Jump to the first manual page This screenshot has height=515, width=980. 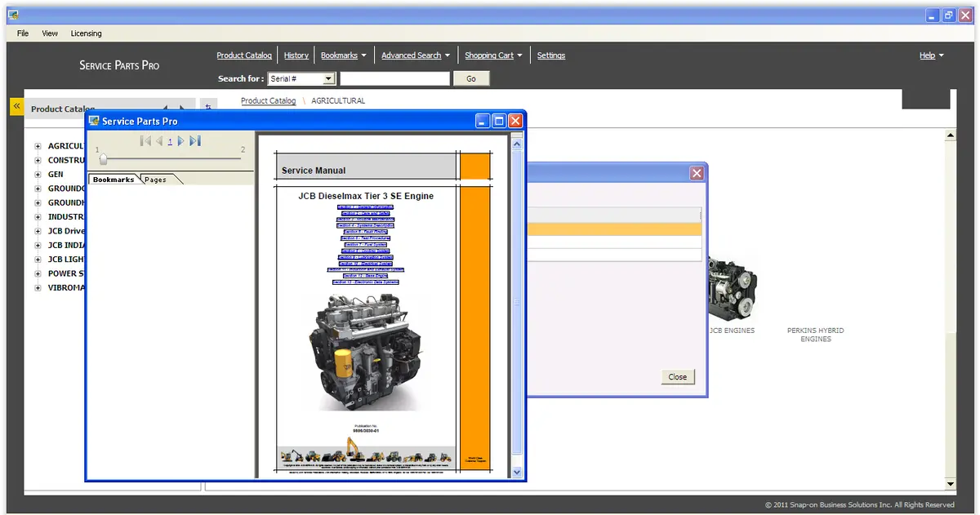[145, 141]
